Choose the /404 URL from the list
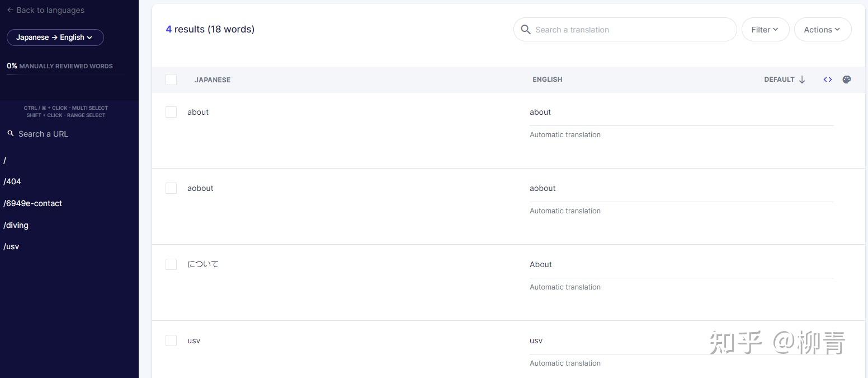 tap(12, 181)
